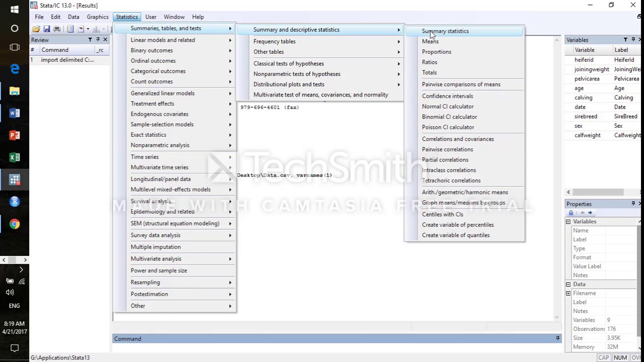Click the lock icon in Properties panel
644x362 pixels.
(x=571, y=213)
